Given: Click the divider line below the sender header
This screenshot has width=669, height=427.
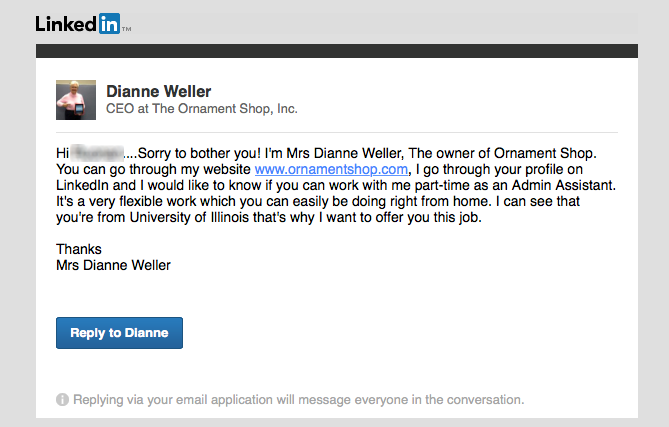Looking at the screenshot, I should point(336,132).
